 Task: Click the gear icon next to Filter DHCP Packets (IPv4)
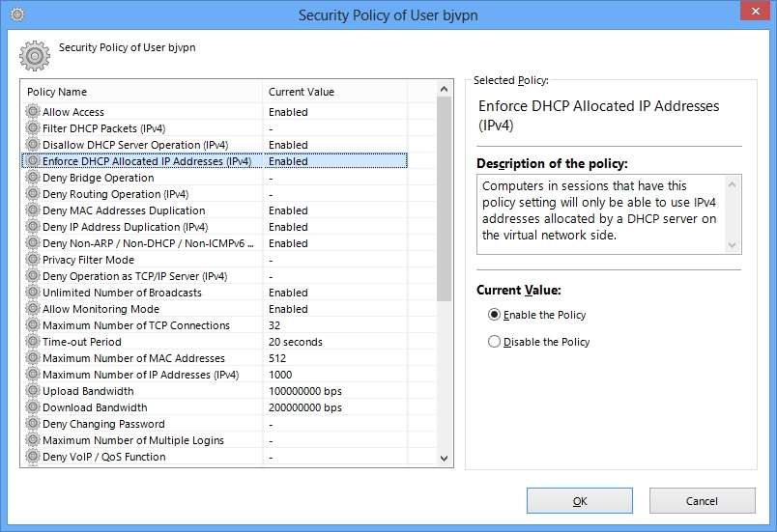click(33, 127)
